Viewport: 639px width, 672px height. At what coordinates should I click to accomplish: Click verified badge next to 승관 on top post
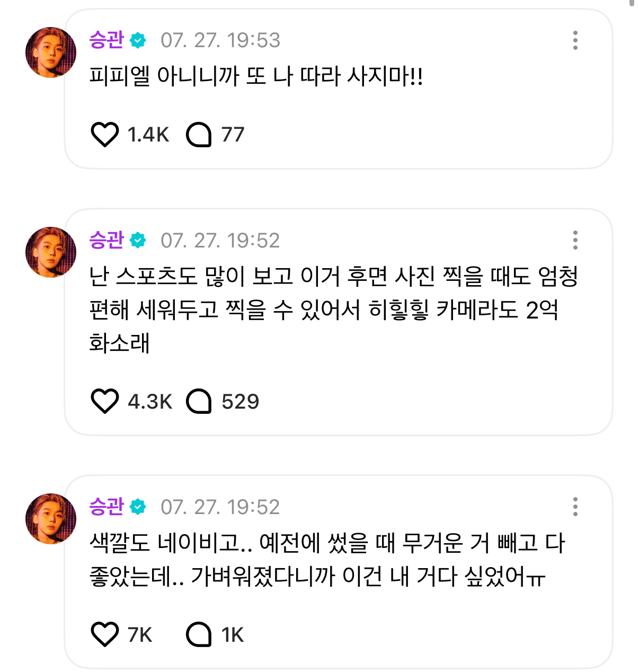[138, 40]
